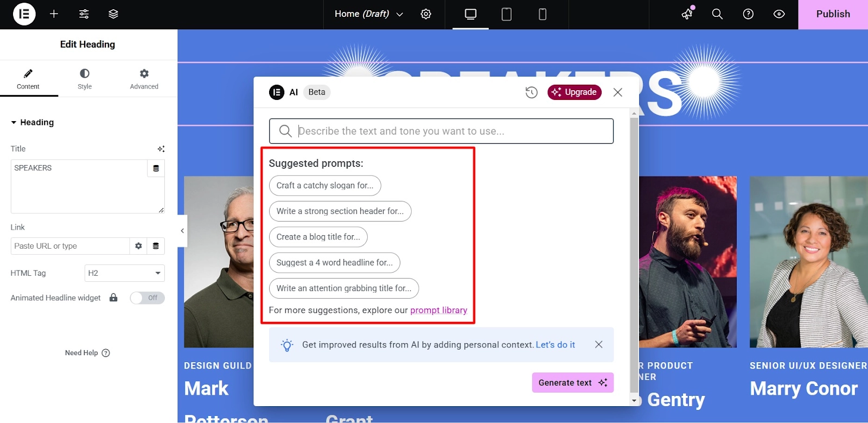Select 'Suggest a 4 word headline for...' prompt
868x423 pixels.
[x=335, y=263]
